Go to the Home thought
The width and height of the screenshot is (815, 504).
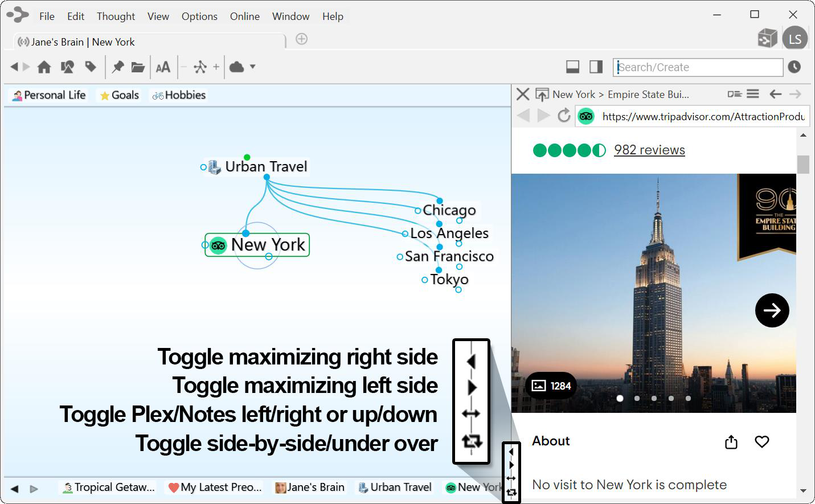pyautogui.click(x=44, y=67)
